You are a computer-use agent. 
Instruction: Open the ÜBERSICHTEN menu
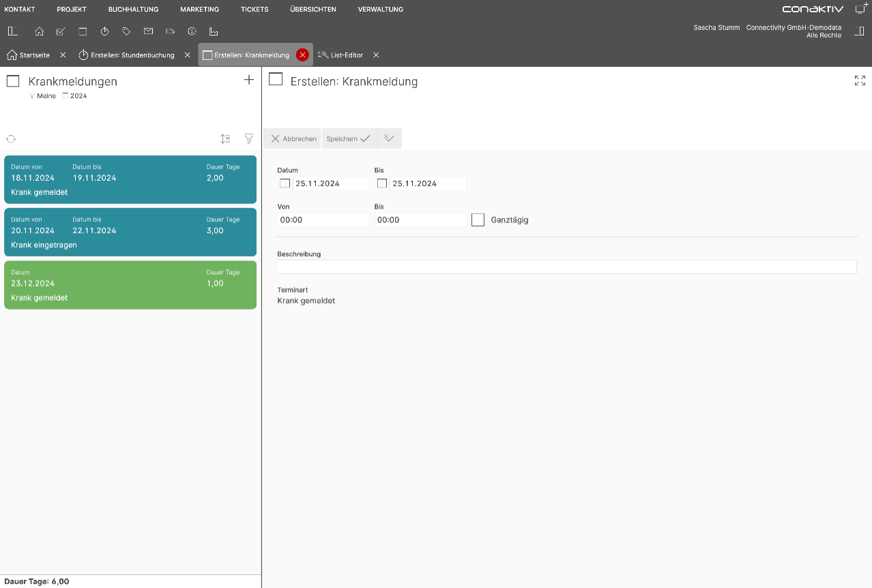(x=313, y=10)
